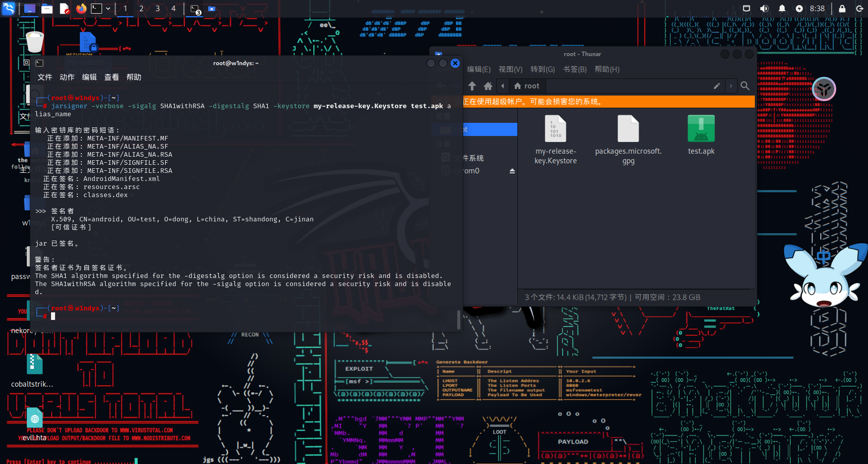This screenshot has height=464, width=868.
Task: Expand the terminal launcher dropdown arrow
Action: click(108, 9)
